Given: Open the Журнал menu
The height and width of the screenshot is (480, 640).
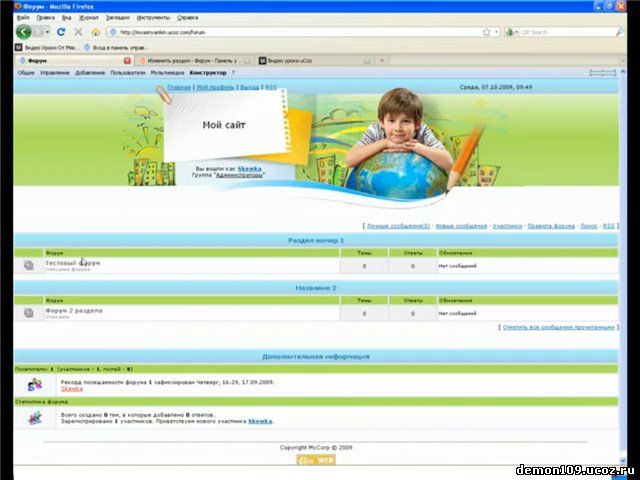Looking at the screenshot, I should 89,18.
